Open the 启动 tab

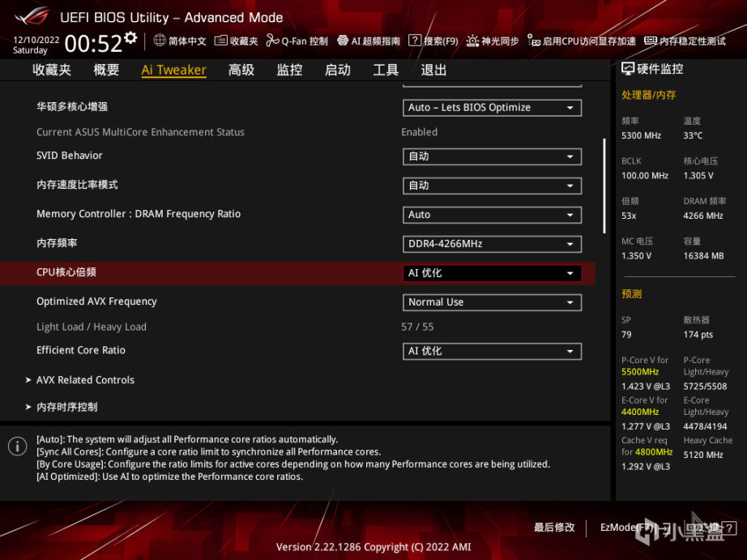coord(338,70)
